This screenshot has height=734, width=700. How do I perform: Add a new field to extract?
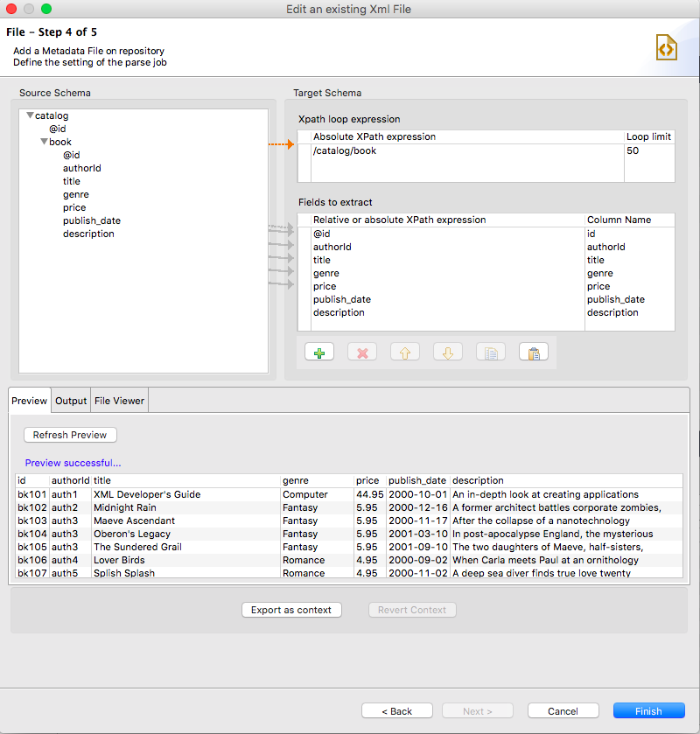click(318, 351)
